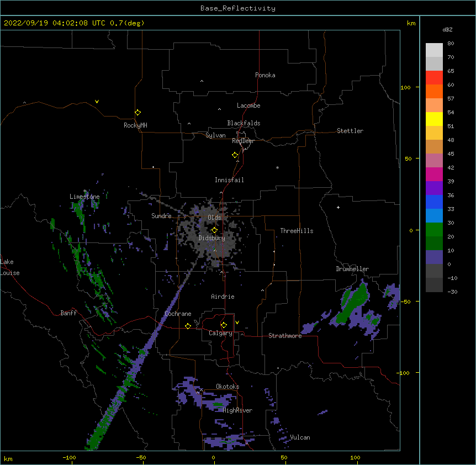Select the white 70-80 dBZ legend swatch

click(434, 50)
